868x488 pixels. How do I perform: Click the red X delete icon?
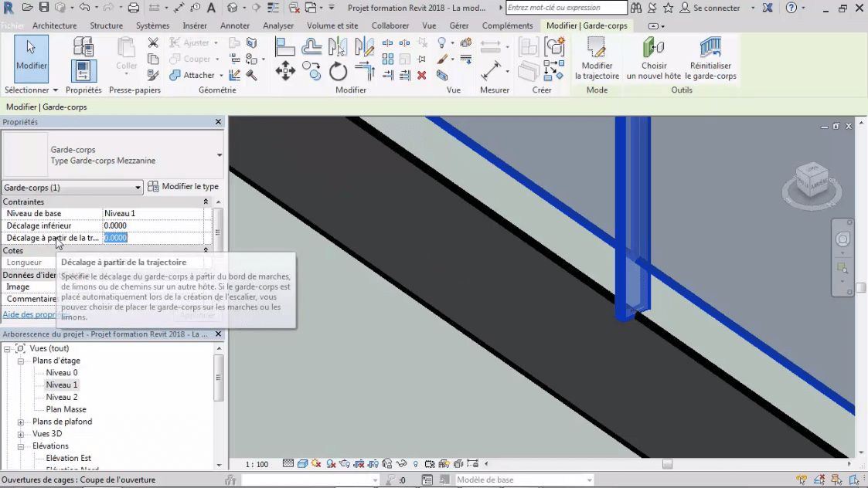pos(421,76)
